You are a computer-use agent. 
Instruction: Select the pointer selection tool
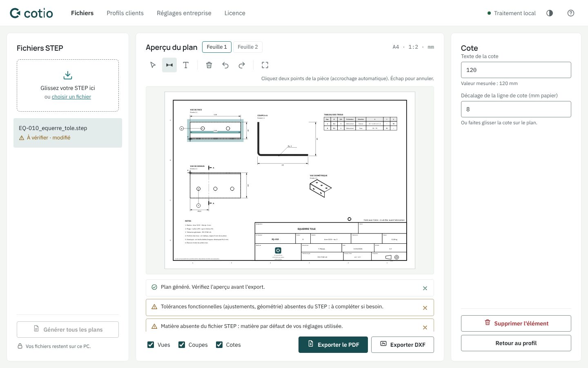click(153, 65)
